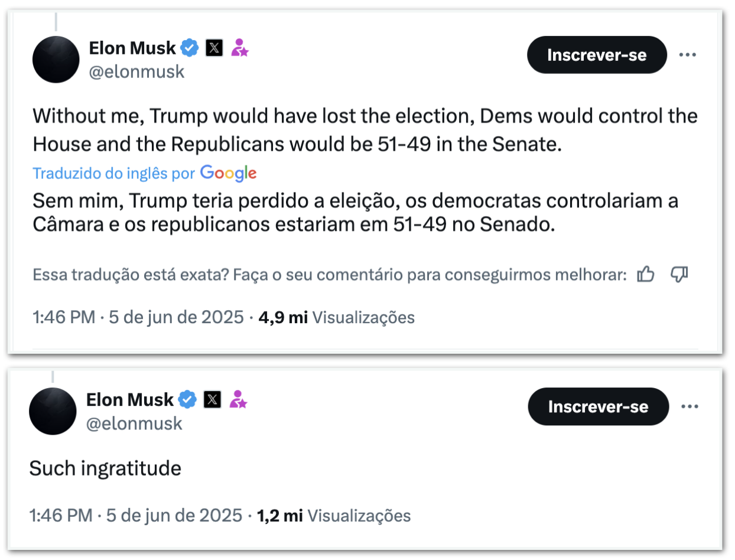Open the more options menu on the first tweet
Image resolution: width=735 pixels, height=560 pixels.
(687, 55)
